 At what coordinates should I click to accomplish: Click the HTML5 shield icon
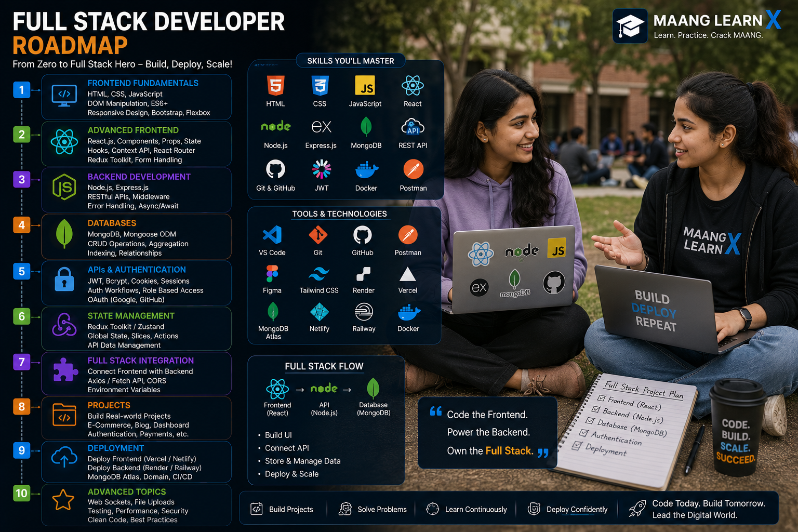click(275, 85)
